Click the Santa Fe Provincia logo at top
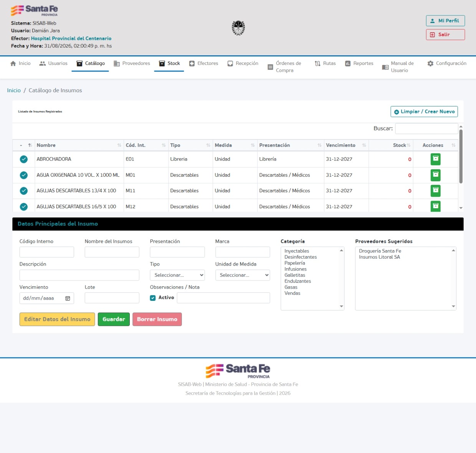The height and width of the screenshot is (453, 476). [34, 10]
